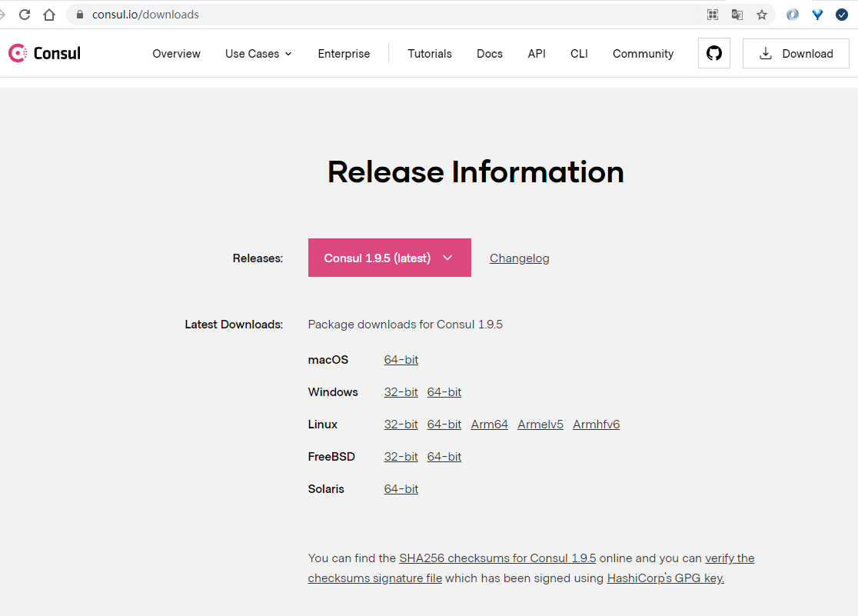Download Windows 64-bit package
Viewport: 858px width, 616px height.
(x=444, y=392)
